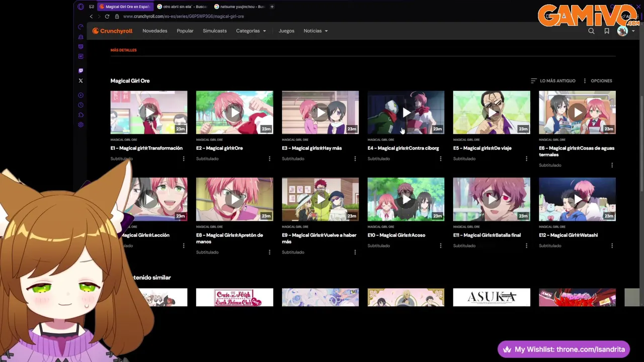
Task: Click the Crunchyroll logo
Action: (x=112, y=31)
